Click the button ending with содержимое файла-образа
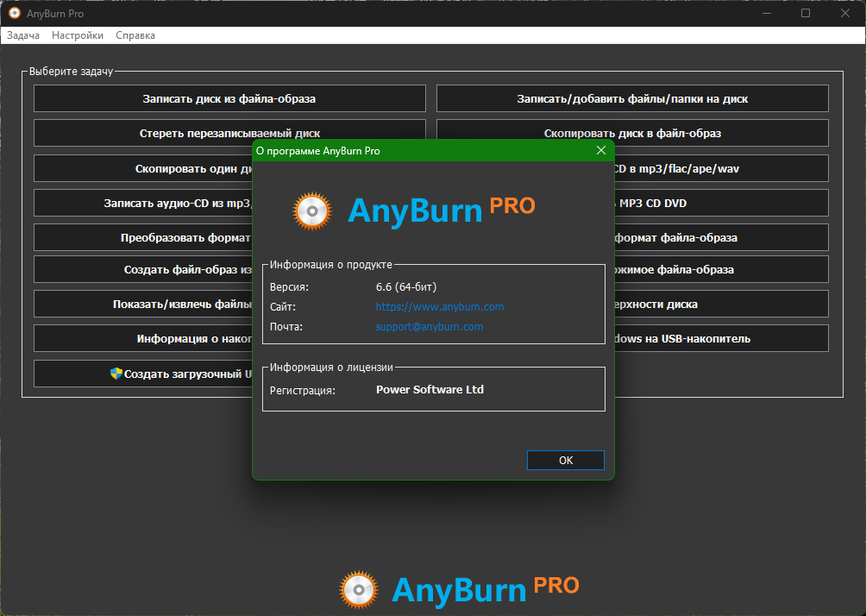Image resolution: width=866 pixels, height=616 pixels. click(x=721, y=269)
